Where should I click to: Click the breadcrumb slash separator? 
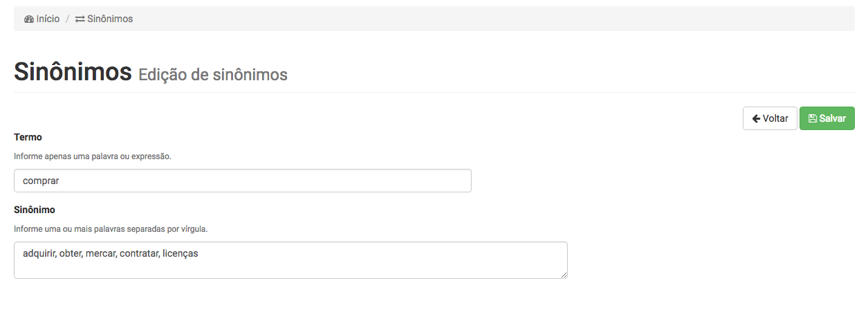click(x=68, y=19)
